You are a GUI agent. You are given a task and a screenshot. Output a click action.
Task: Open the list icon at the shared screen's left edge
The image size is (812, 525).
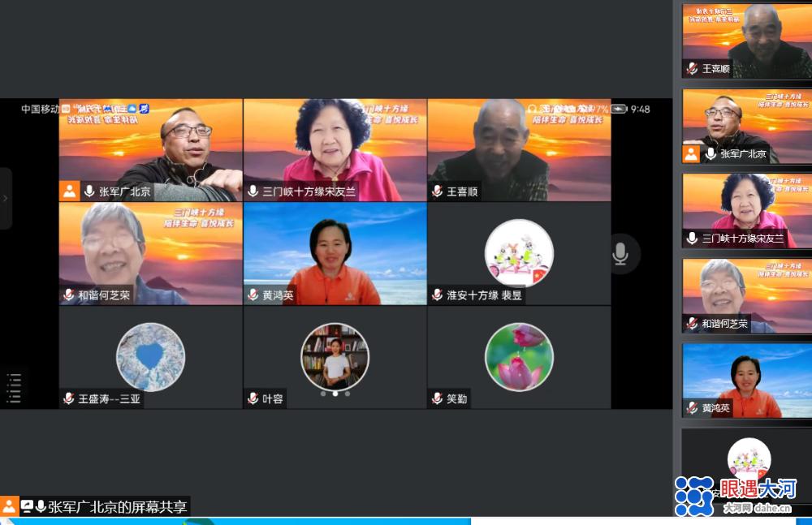pos(14,387)
